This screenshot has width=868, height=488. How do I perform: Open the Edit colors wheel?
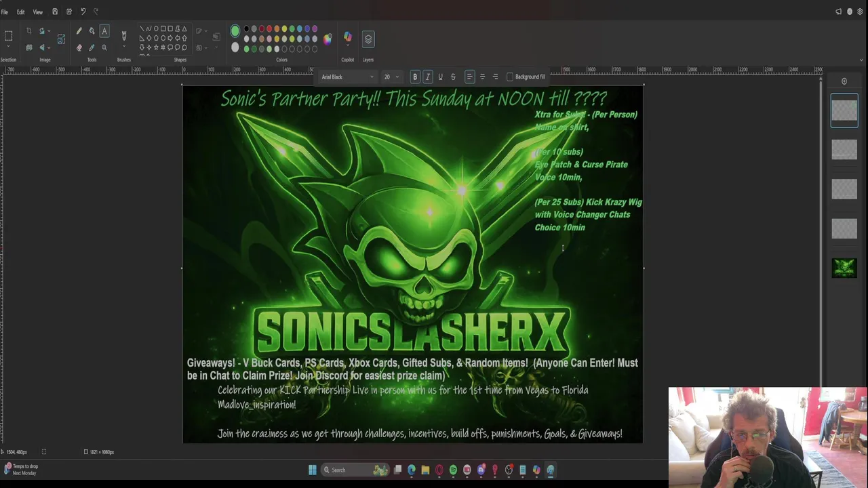[x=328, y=39]
